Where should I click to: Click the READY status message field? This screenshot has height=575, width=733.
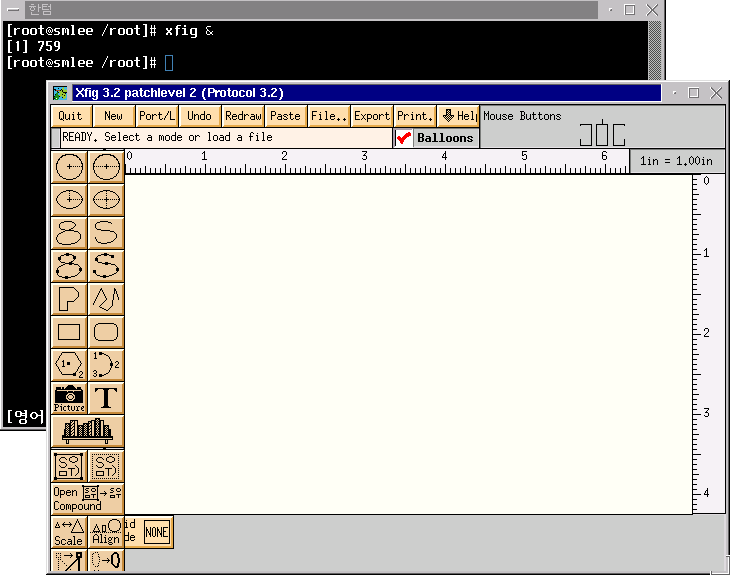point(226,137)
